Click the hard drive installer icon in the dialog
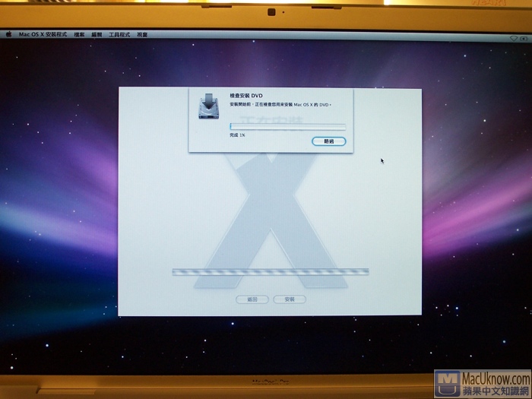The image size is (532, 399). point(209,106)
